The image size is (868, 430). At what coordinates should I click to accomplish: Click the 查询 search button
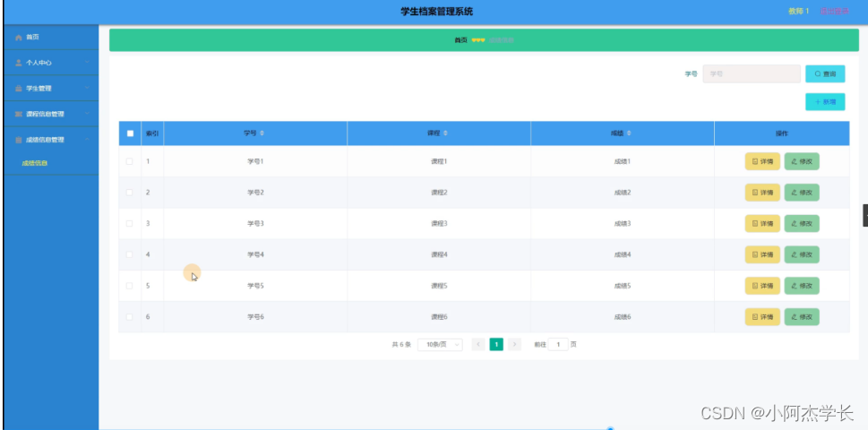825,73
